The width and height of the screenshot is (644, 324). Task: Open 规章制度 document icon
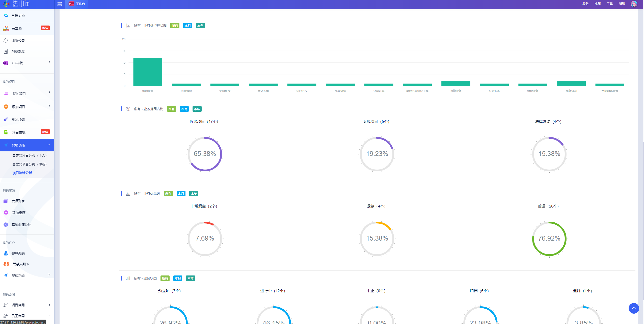6,51
